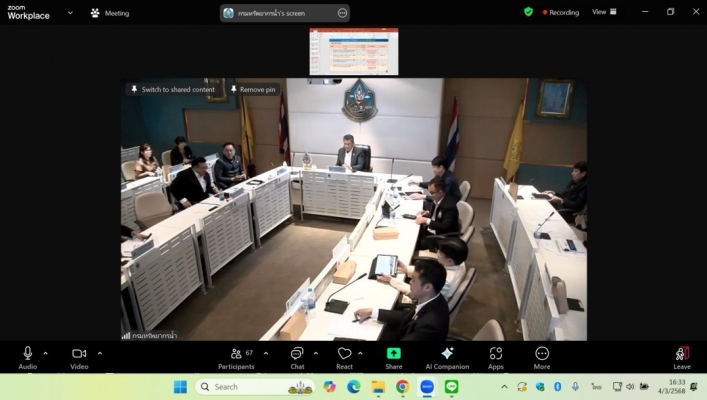This screenshot has height=400, width=707.
Task: Click the green Share button
Action: (393, 355)
